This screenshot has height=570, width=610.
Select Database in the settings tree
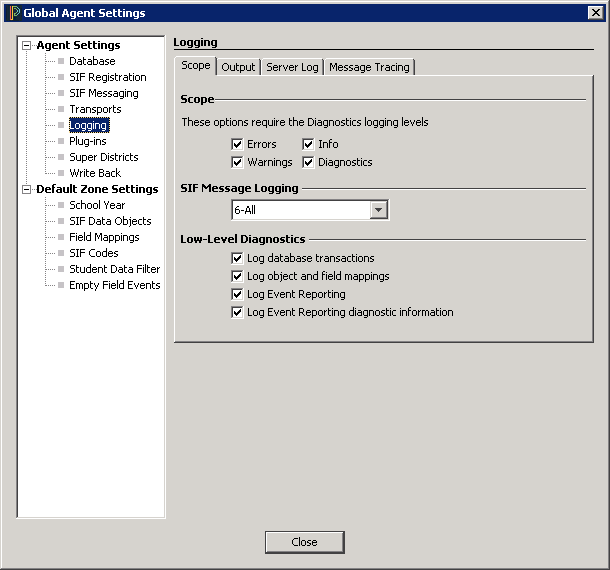[x=92, y=61]
